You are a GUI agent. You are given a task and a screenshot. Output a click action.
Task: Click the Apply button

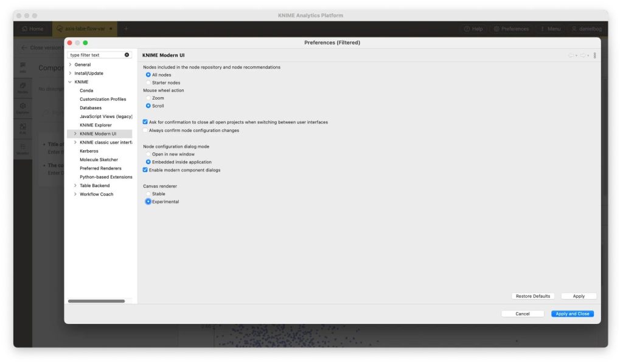tap(579, 297)
